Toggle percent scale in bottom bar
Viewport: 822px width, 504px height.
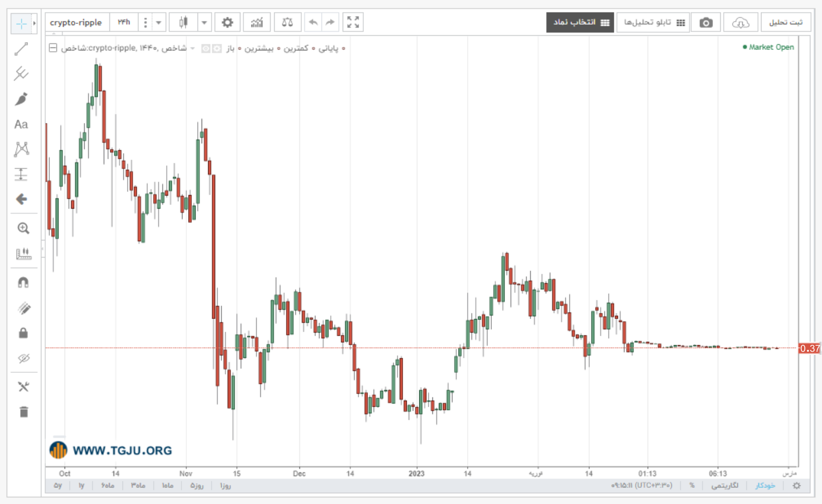[x=692, y=485]
